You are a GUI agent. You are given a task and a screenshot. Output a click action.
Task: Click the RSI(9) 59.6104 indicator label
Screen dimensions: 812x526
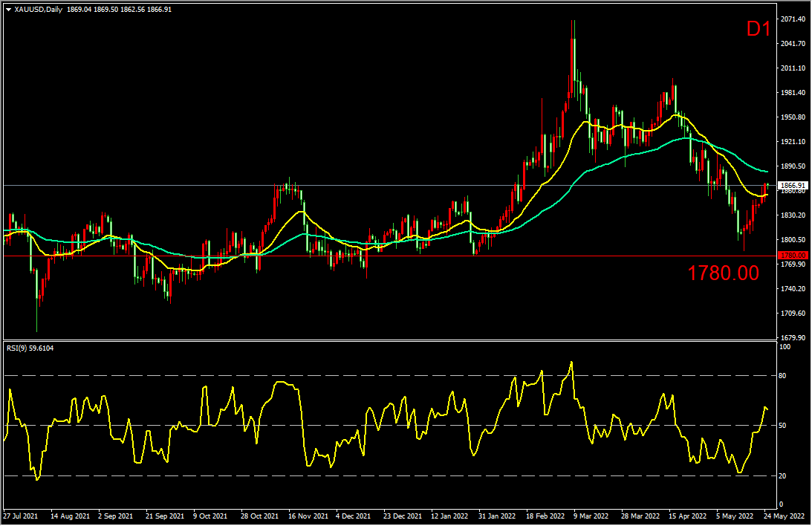tap(30, 348)
